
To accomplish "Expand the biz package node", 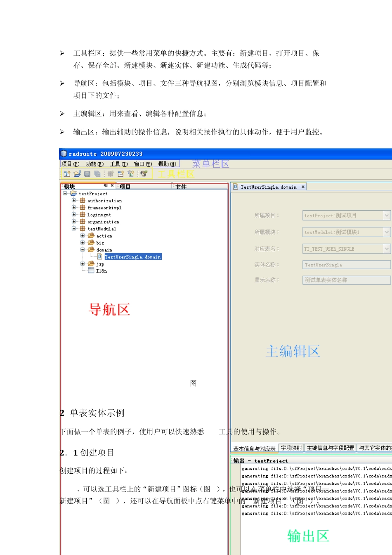I will pyautogui.click(x=83, y=242).
